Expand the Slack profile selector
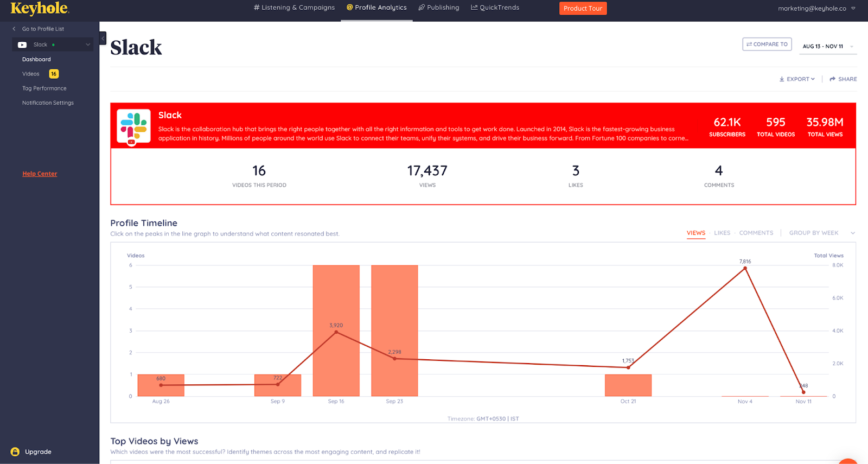The height and width of the screenshot is (464, 868). tap(53, 45)
